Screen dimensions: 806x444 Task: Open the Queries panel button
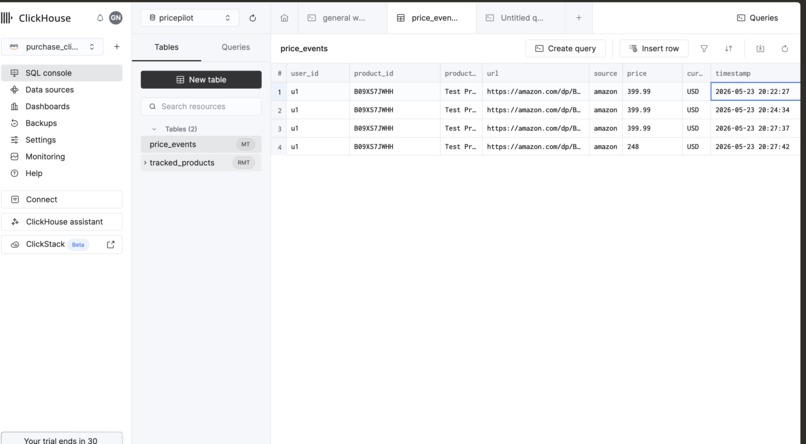tap(757, 18)
